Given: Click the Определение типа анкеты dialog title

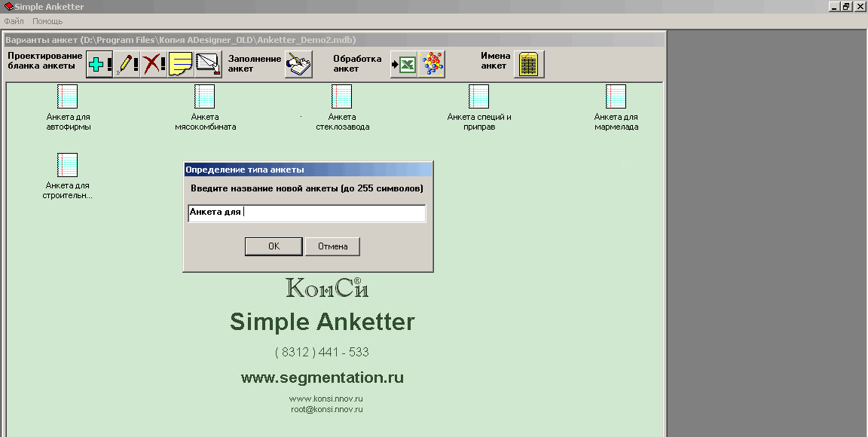Looking at the screenshot, I should pos(245,170).
